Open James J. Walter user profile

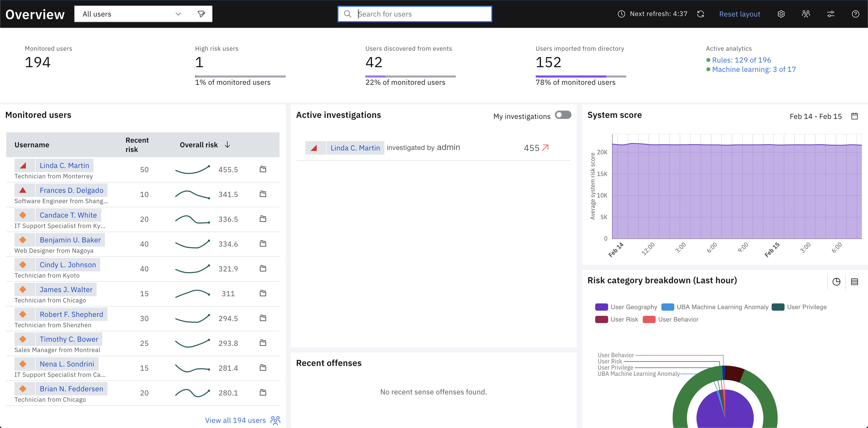66,289
